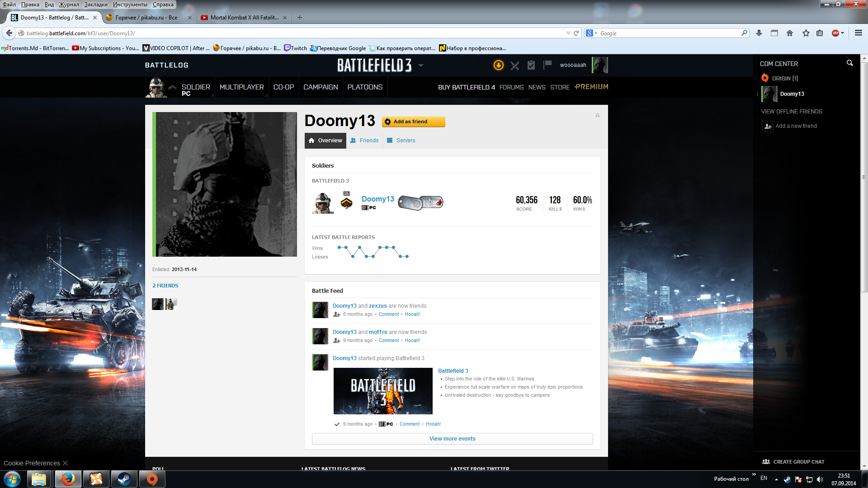This screenshot has width=868, height=488.
Task: Expand the taskbar desktop toolbar chevron
Action: pyautogui.click(x=754, y=474)
